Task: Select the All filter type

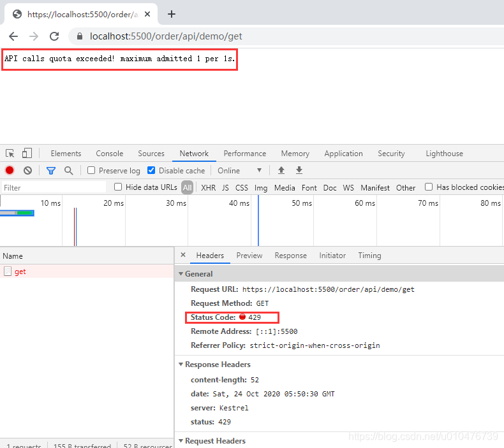Action: pos(188,187)
